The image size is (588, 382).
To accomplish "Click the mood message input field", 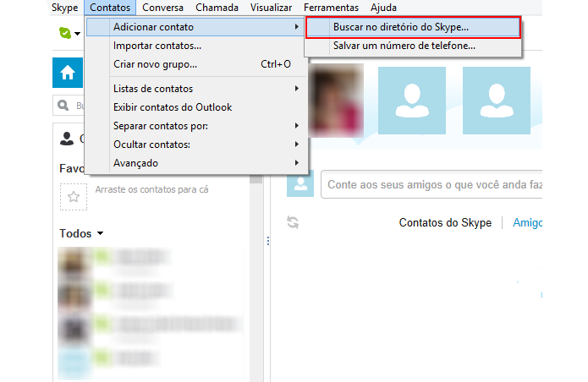I will [x=431, y=184].
